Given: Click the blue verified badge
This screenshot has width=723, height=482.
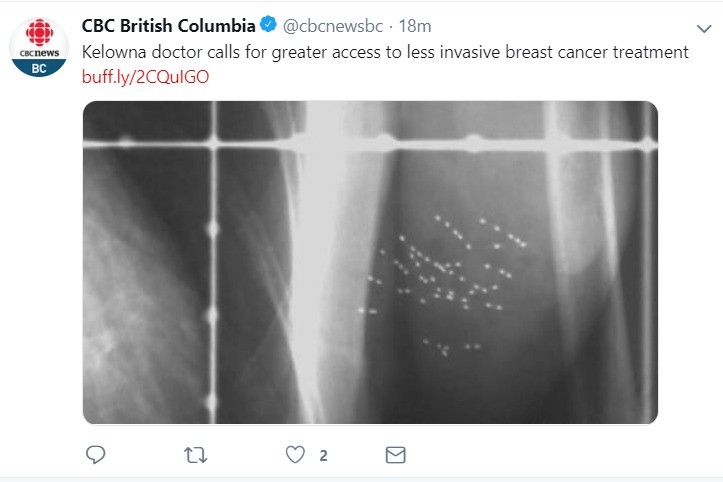Looking at the screenshot, I should pos(268,25).
